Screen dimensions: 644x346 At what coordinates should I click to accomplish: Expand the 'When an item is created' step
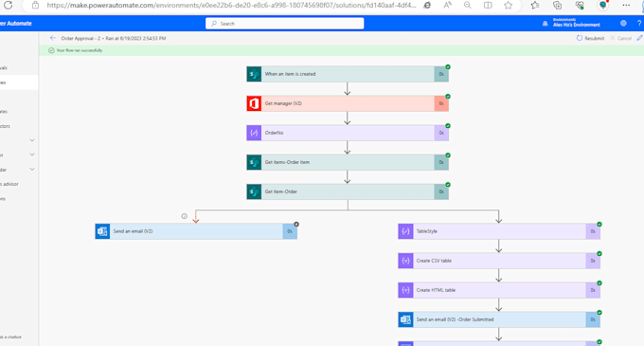tap(348, 74)
